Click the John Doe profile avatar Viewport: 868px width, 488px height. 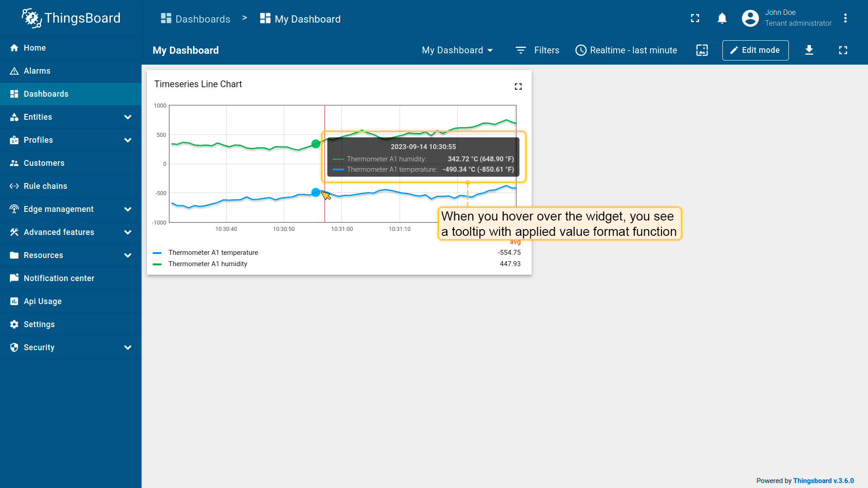[x=750, y=18]
